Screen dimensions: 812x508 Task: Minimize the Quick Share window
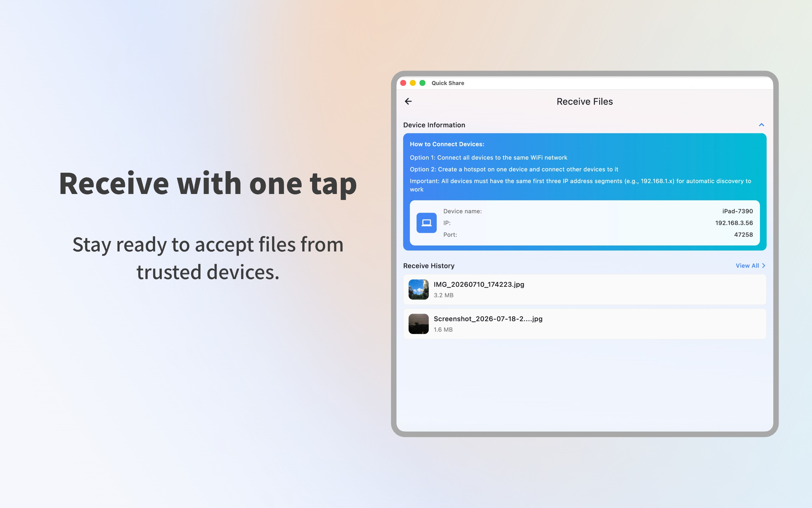pos(413,83)
